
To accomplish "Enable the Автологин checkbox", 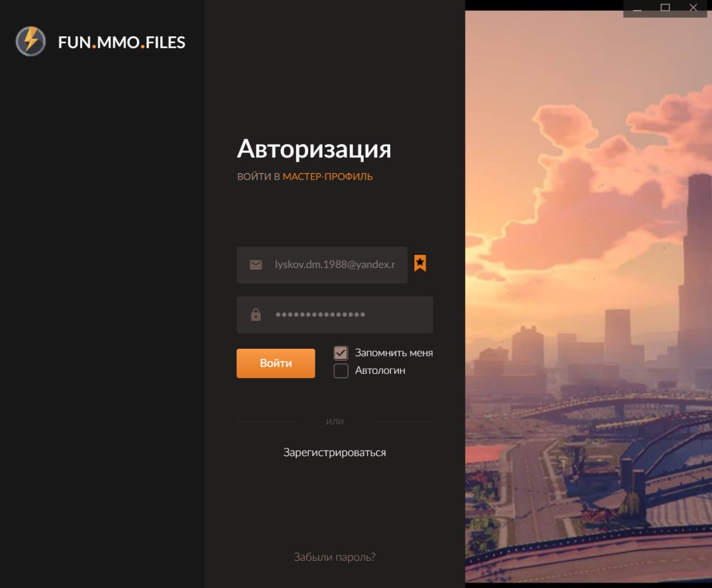I will pyautogui.click(x=341, y=370).
